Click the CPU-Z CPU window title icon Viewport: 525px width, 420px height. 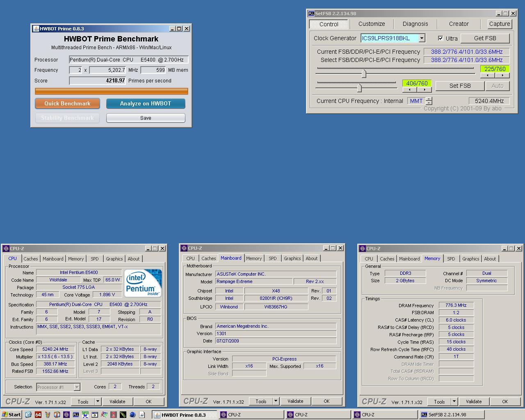pyautogui.click(x=6, y=249)
